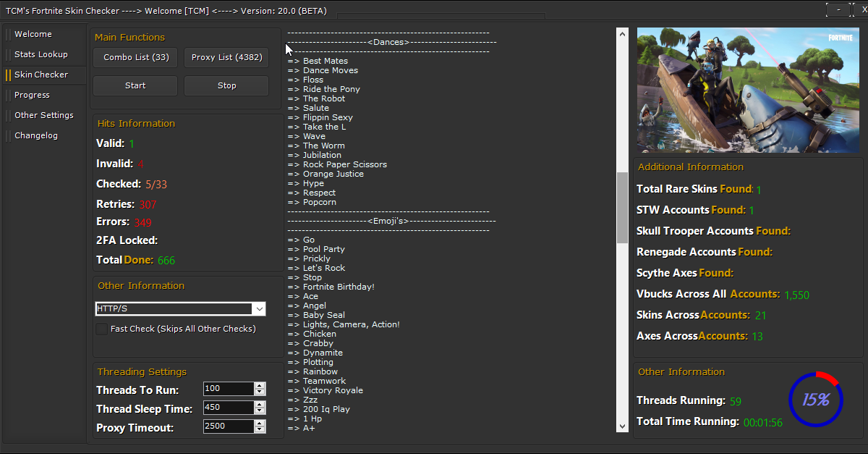The image size is (868, 454).
Task: Select the "Lights, Camera, Action!" entry
Action: [x=344, y=324]
